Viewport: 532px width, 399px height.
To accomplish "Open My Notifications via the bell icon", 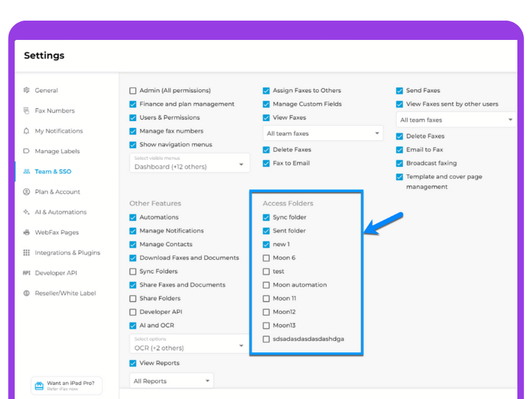I will pyautogui.click(x=27, y=131).
